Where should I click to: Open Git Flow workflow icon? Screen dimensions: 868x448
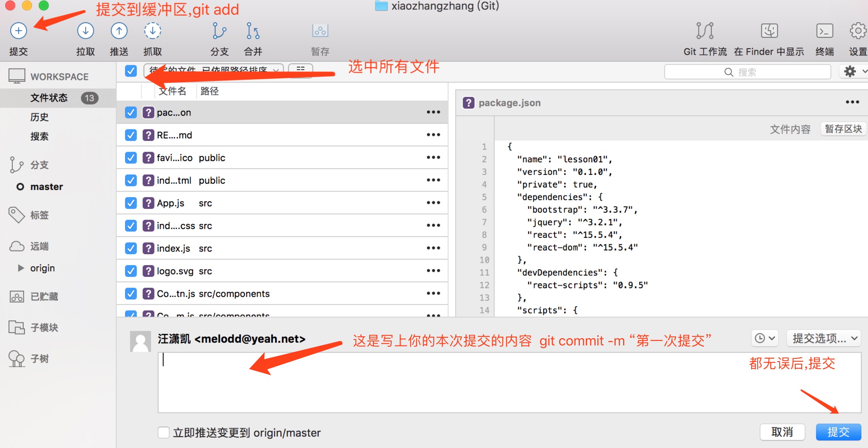pos(705,31)
